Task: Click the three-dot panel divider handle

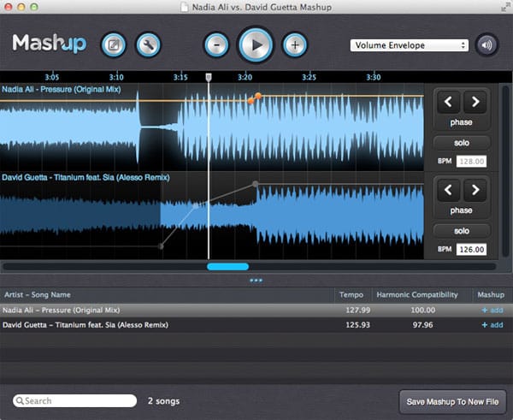Action: point(256,280)
